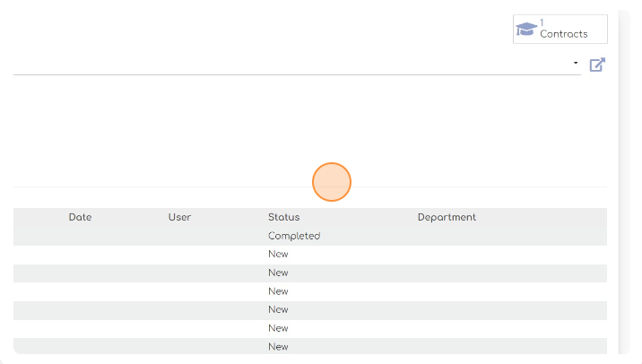Sort table by Status column header
The height and width of the screenshot is (364, 642).
tap(283, 217)
